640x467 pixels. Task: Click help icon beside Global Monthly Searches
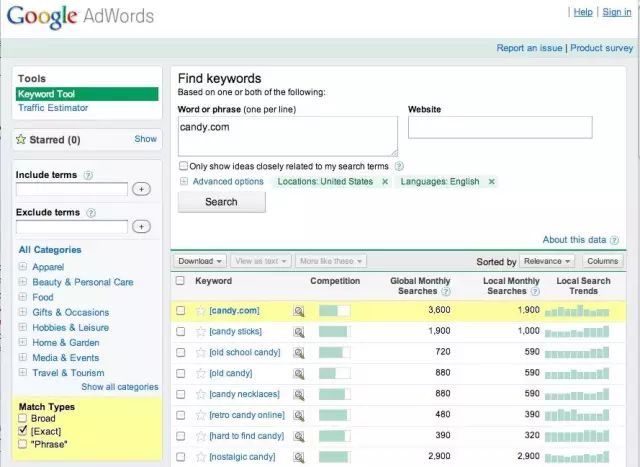[x=447, y=292]
